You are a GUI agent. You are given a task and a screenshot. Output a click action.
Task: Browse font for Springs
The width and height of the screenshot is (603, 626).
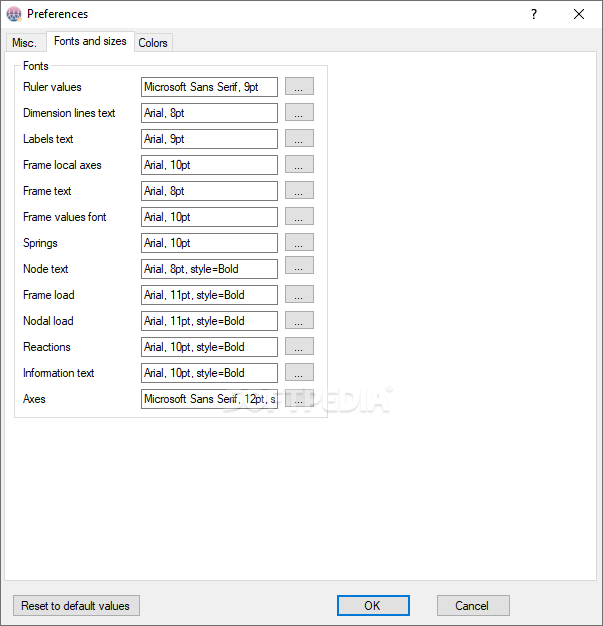[299, 242]
